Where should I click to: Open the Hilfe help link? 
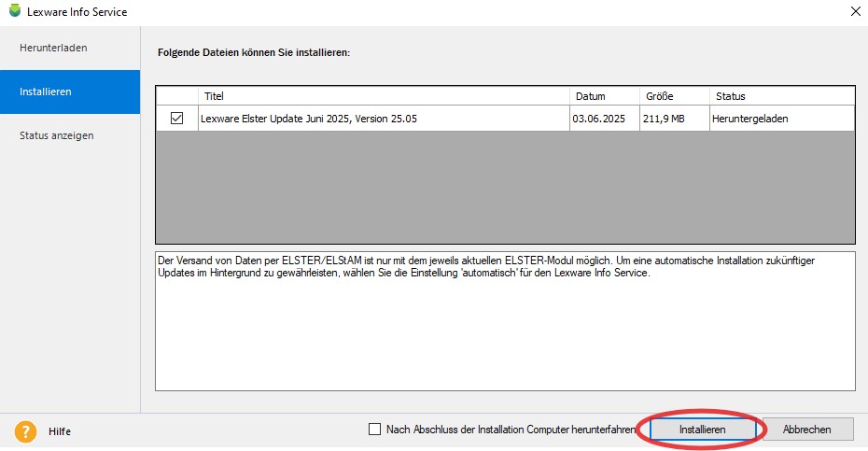pyautogui.click(x=59, y=431)
